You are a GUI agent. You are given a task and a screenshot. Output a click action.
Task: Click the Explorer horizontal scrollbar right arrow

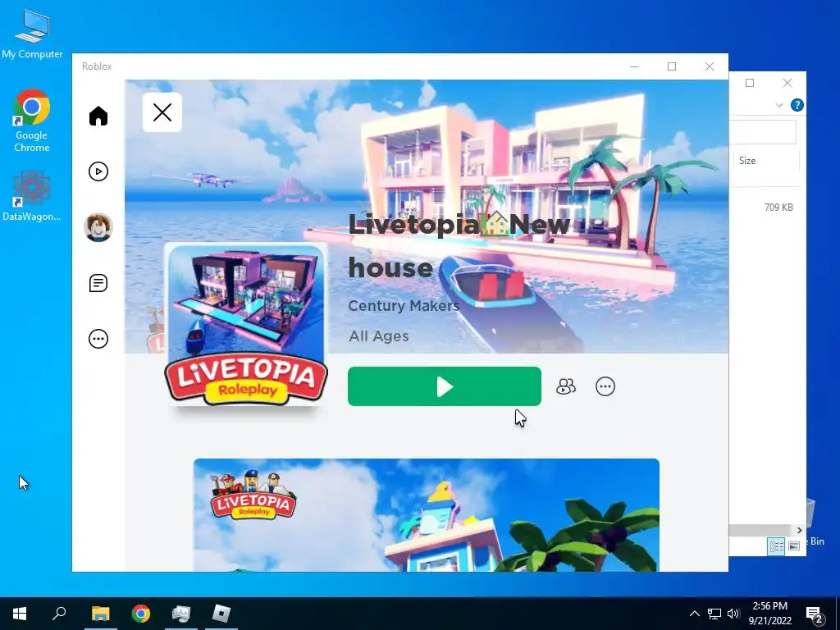[x=799, y=531]
